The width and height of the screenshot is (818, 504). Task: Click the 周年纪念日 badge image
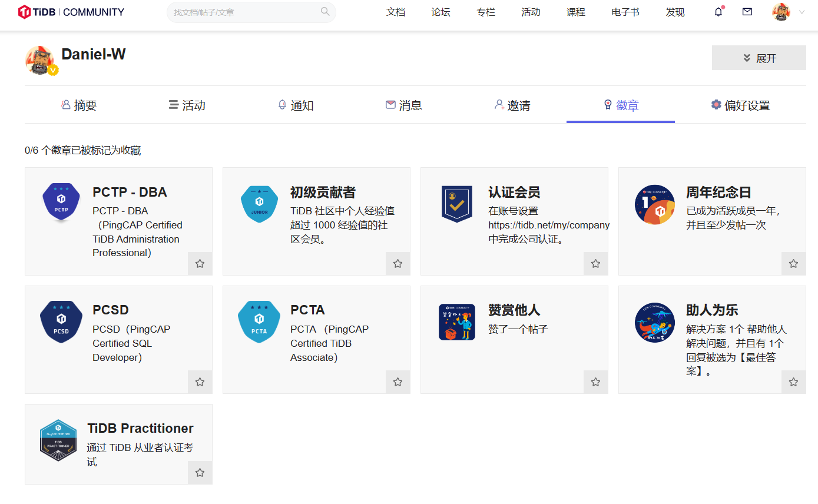(655, 205)
